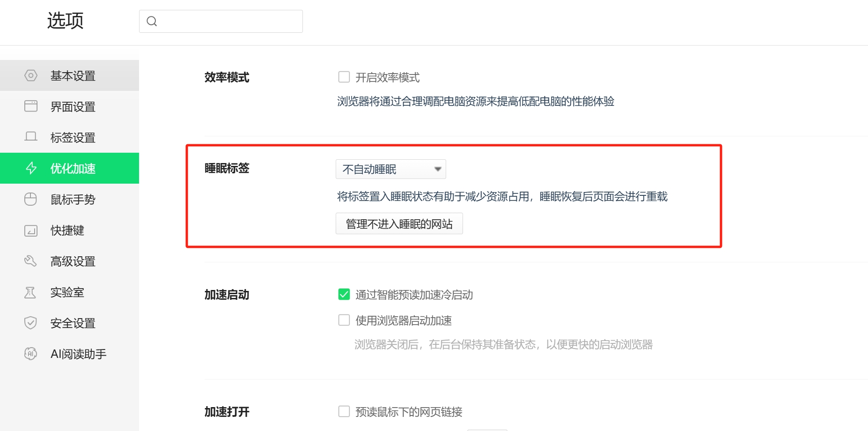Click the options search input field

(x=221, y=21)
